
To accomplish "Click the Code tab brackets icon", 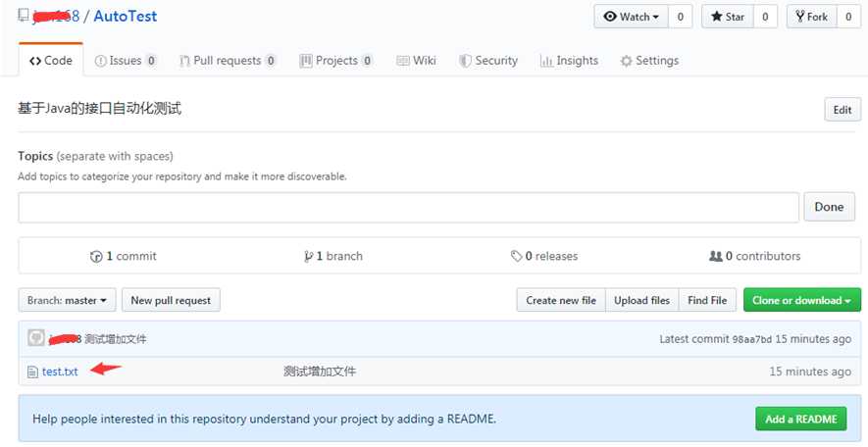I will tap(35, 61).
